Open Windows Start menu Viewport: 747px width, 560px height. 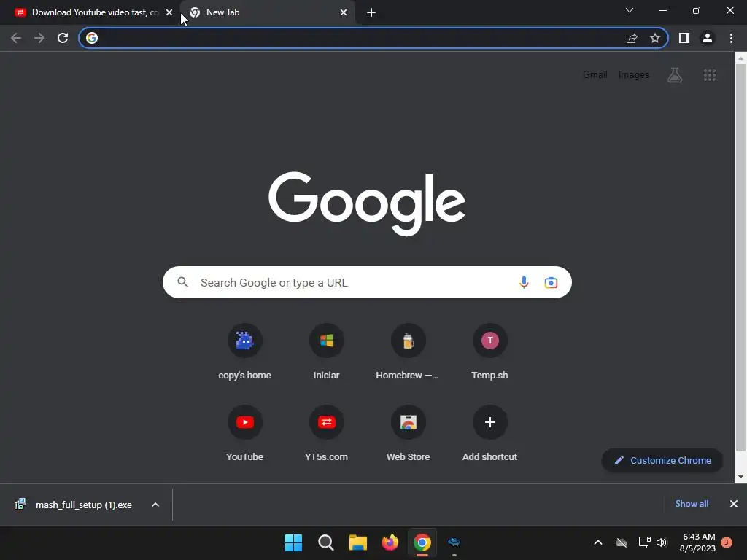click(x=293, y=542)
